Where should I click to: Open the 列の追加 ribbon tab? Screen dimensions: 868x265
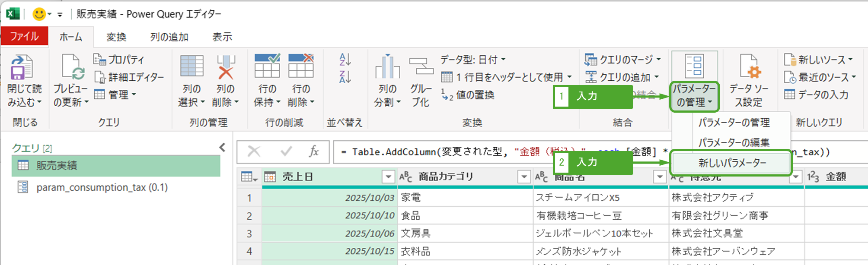click(169, 37)
